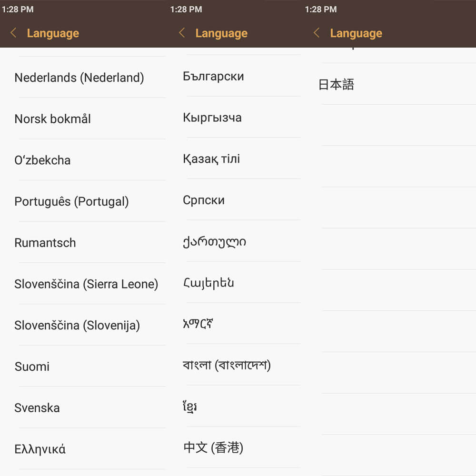
Task: Select Slovenščina (Slovenija) language
Action: pyautogui.click(x=77, y=326)
